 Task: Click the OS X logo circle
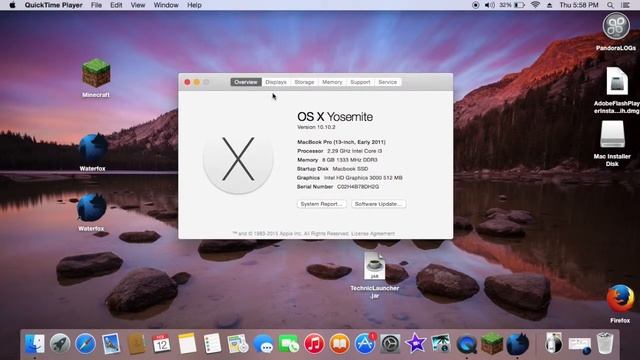238,159
